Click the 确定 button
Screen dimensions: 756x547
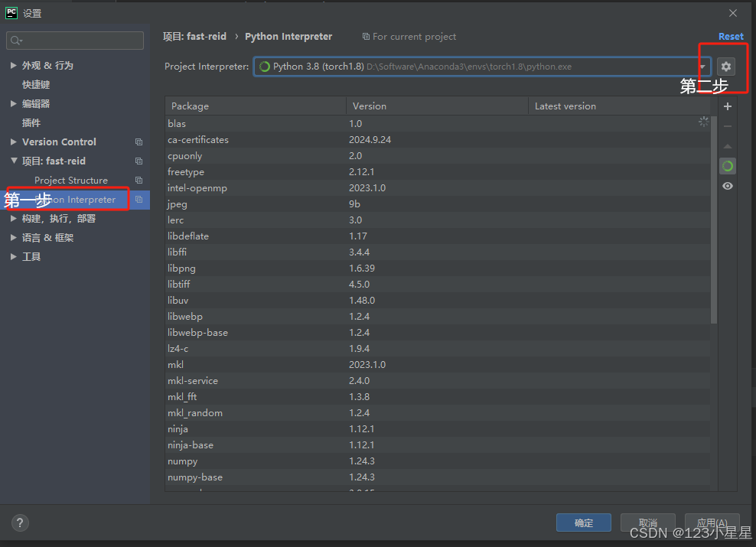point(583,523)
